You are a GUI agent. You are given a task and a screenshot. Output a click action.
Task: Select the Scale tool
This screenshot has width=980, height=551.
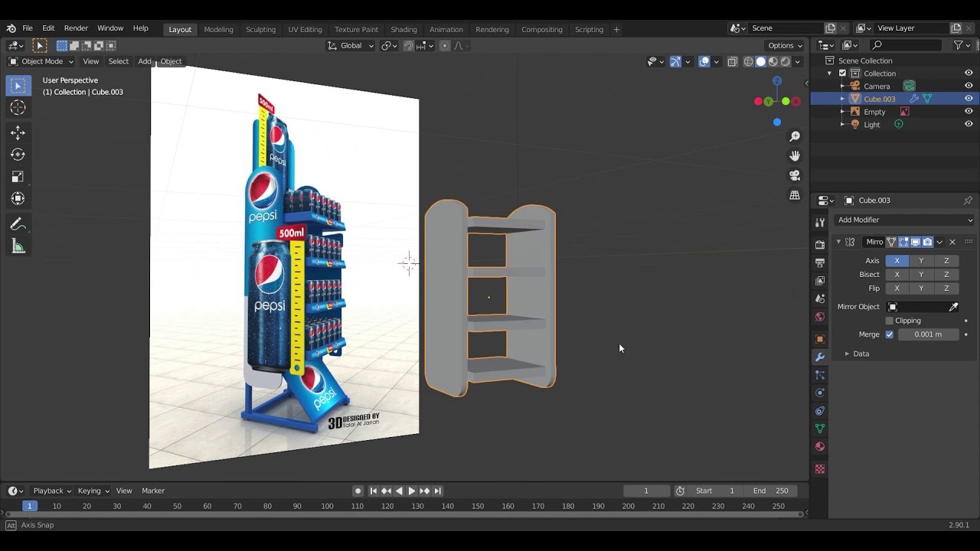[x=18, y=177]
